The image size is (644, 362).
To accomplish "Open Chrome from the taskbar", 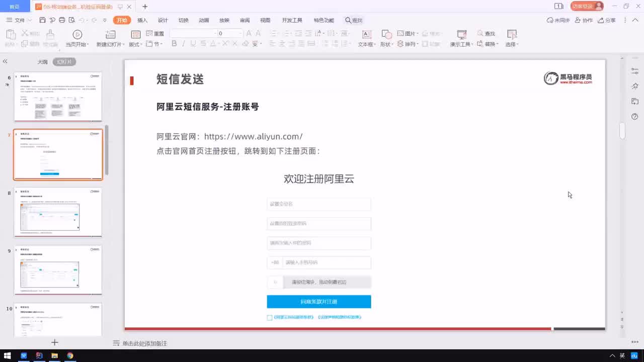I will point(70,355).
